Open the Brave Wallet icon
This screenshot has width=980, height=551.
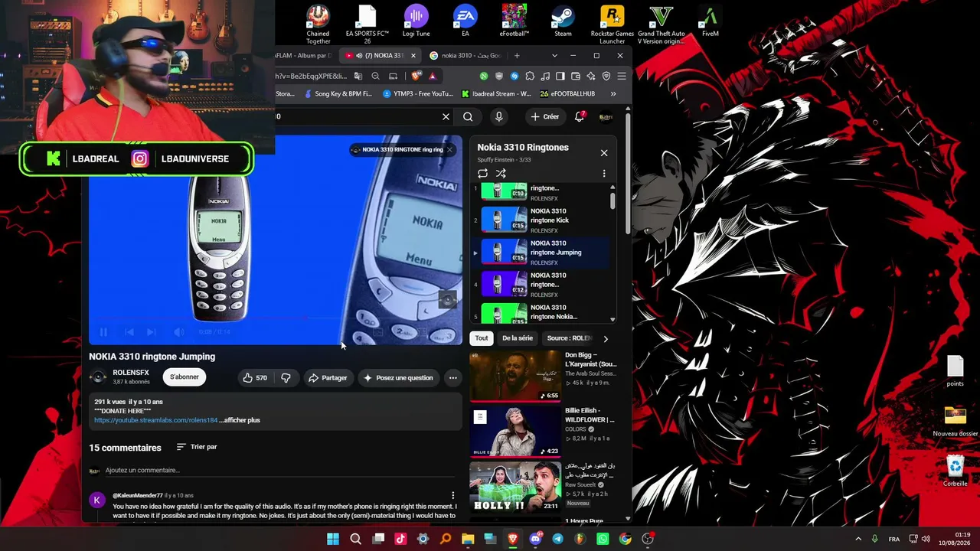(576, 76)
